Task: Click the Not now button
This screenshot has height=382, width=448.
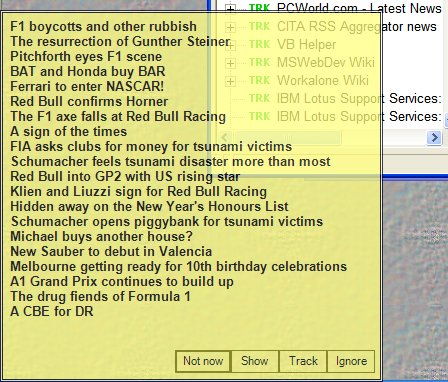Action: 203,361
